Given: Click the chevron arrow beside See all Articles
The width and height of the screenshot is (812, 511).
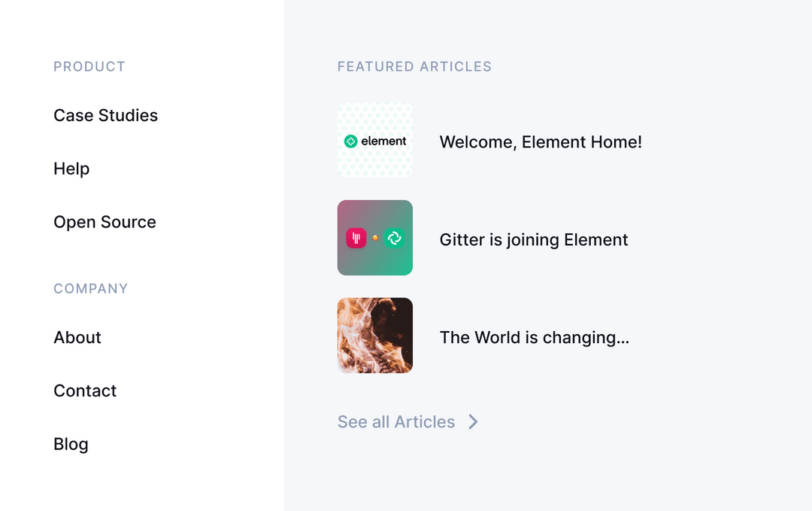Looking at the screenshot, I should pos(473,421).
